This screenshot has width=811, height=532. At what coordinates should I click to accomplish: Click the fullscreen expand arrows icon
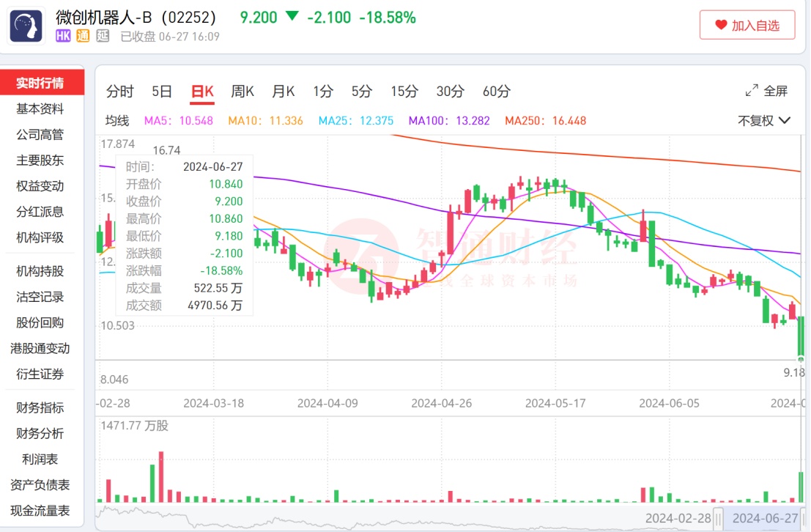tap(752, 91)
